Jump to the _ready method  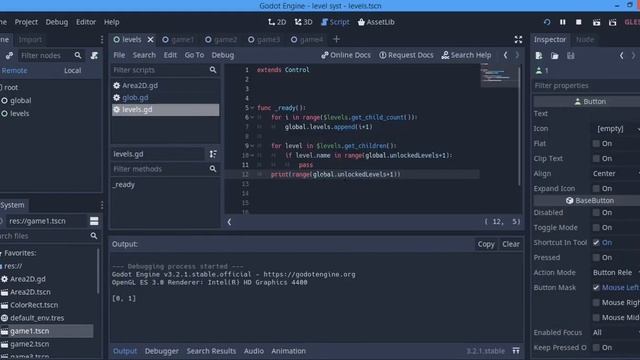124,184
